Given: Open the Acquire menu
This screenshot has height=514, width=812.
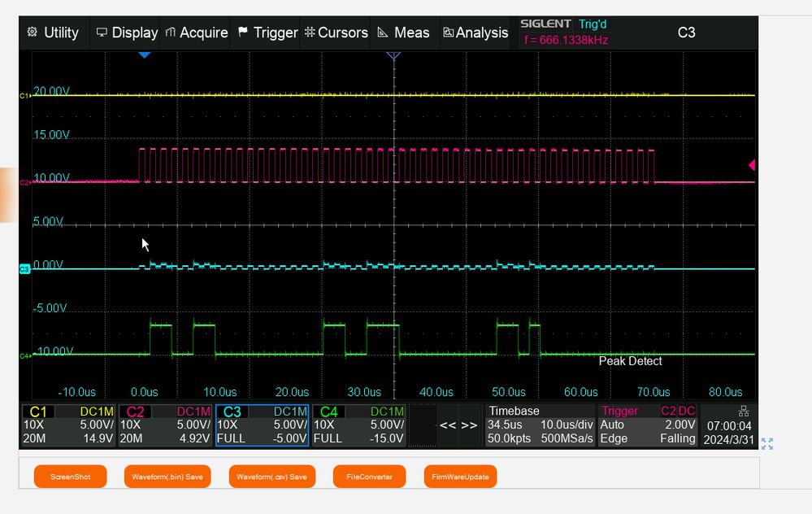Looking at the screenshot, I should coord(196,33).
